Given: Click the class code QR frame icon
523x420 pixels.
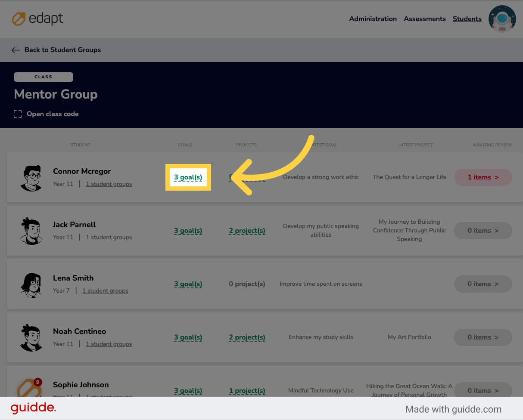Looking at the screenshot, I should [x=18, y=114].
